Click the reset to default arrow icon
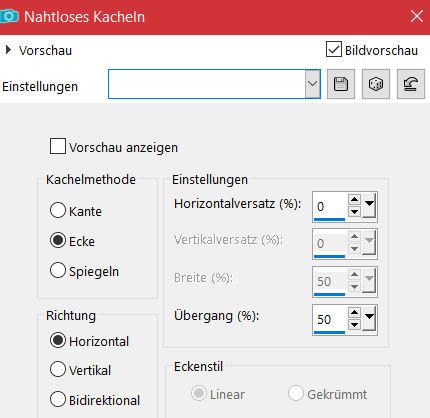Screen dimensions: 430x418 tap(411, 84)
